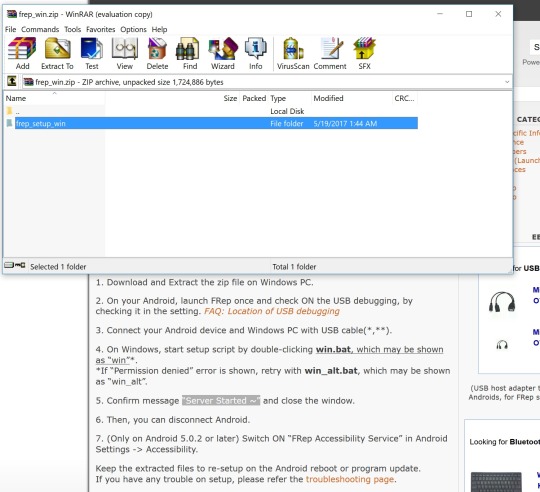
Task: Open the Options menu
Action: click(133, 29)
